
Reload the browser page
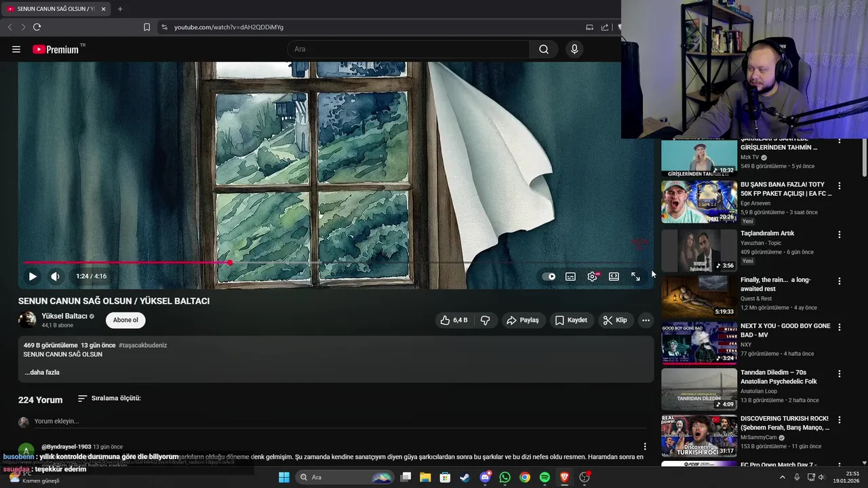click(x=37, y=27)
